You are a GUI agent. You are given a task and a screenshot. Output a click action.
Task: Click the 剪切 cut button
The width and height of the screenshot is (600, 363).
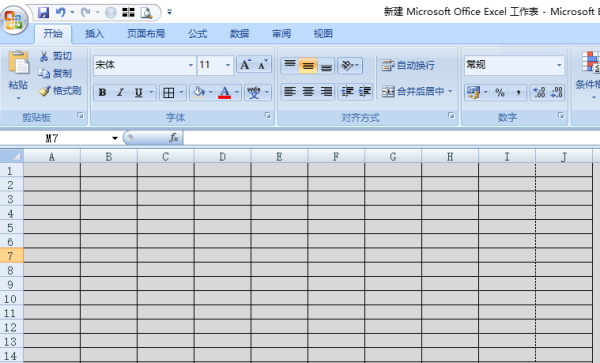coord(55,56)
